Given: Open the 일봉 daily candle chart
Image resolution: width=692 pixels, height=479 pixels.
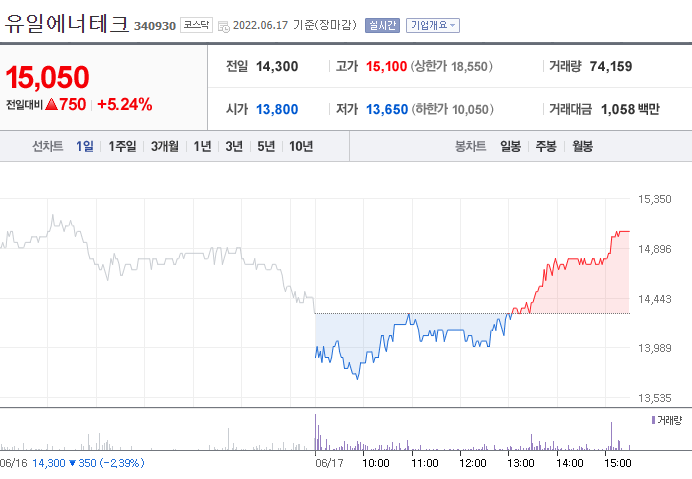Looking at the screenshot, I should tap(510, 146).
